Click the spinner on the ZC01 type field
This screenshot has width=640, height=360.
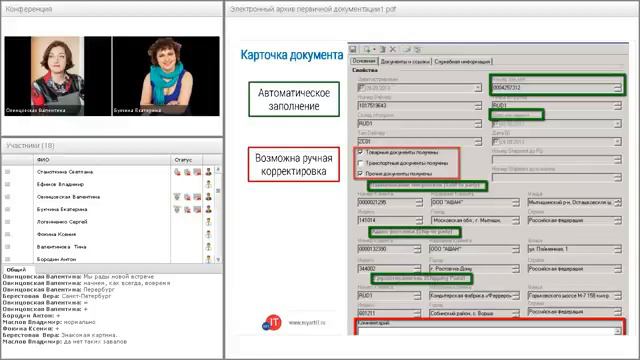tap(478, 141)
